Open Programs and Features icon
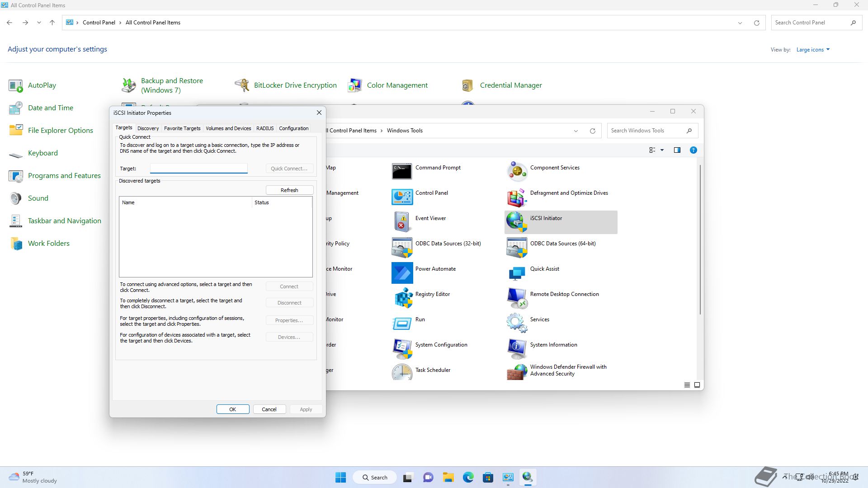 coord(16,176)
